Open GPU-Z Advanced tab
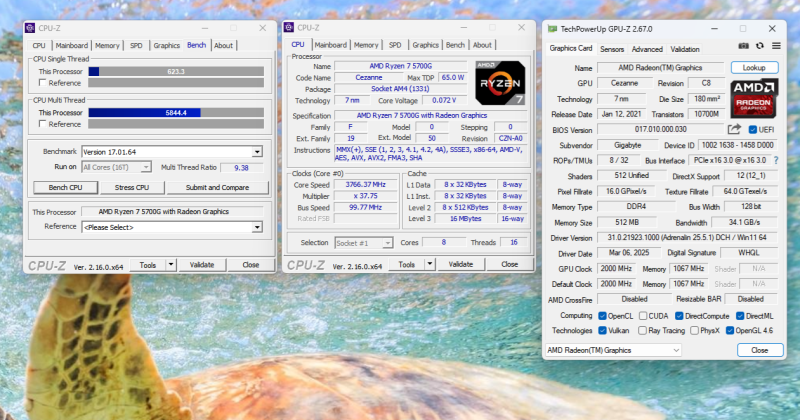Image resolution: width=800 pixels, height=420 pixels. point(647,49)
